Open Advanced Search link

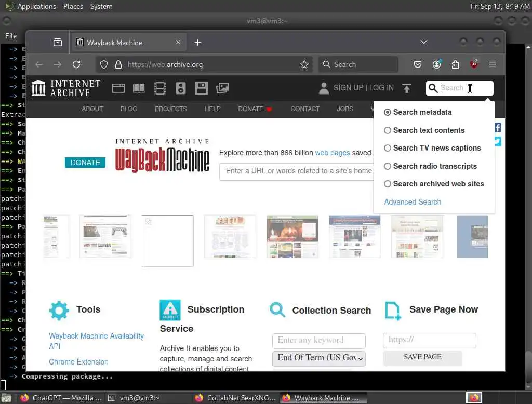click(x=413, y=202)
